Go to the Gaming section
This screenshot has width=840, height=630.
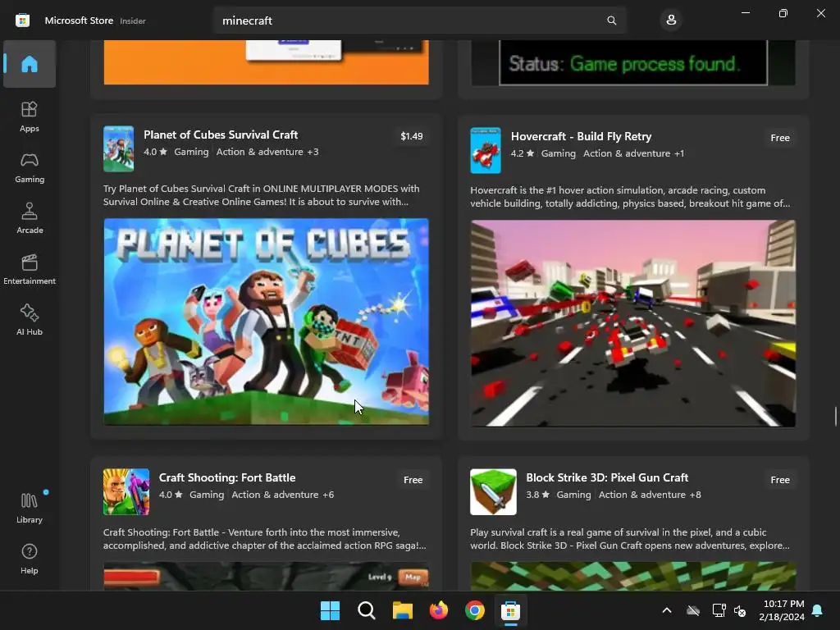[x=30, y=167]
